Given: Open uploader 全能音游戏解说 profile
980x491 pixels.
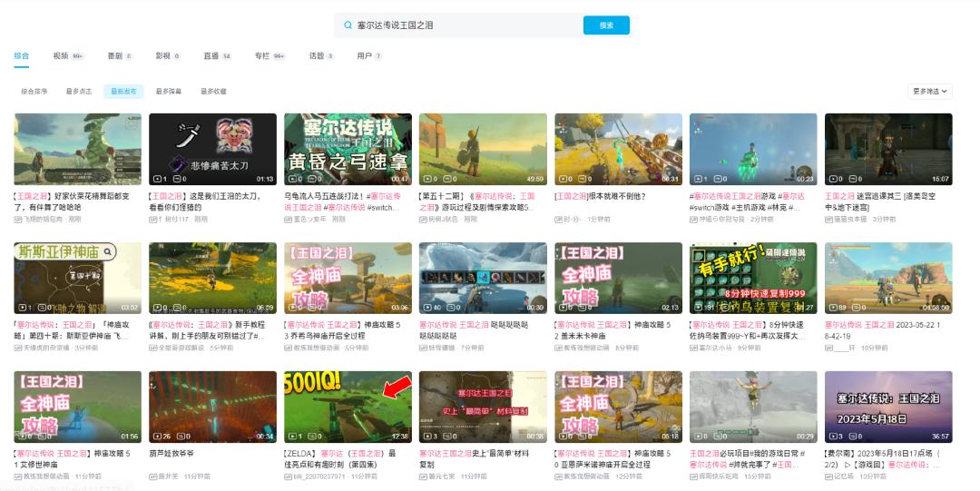Looking at the screenshot, I should [x=181, y=348].
